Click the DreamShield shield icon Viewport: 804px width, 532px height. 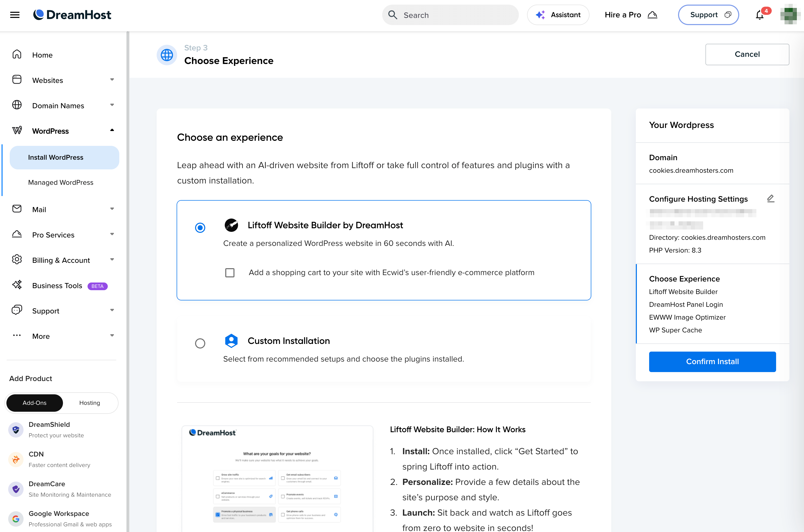16,430
